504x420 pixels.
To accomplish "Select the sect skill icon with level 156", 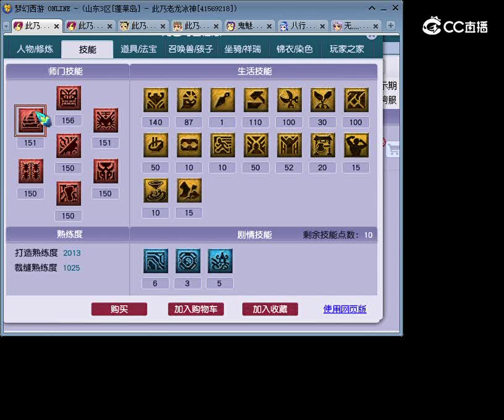I will [69, 98].
